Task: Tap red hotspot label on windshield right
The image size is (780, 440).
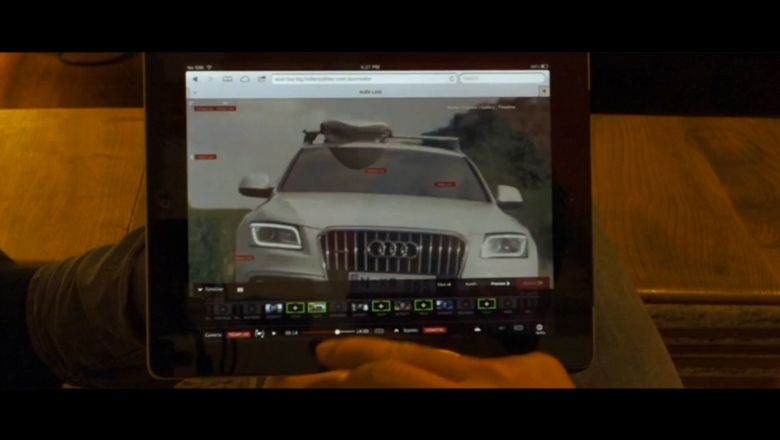Action: [445, 184]
